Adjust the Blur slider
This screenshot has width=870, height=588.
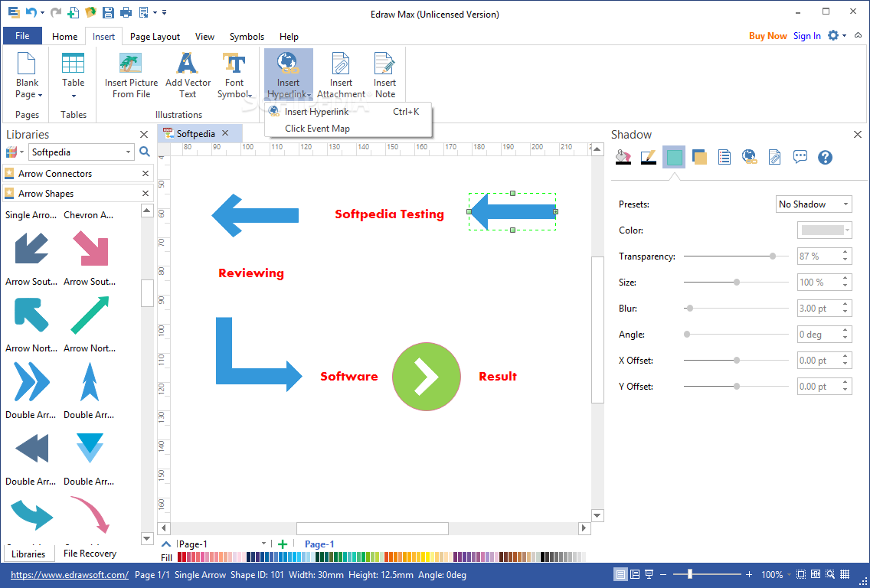[x=736, y=308]
